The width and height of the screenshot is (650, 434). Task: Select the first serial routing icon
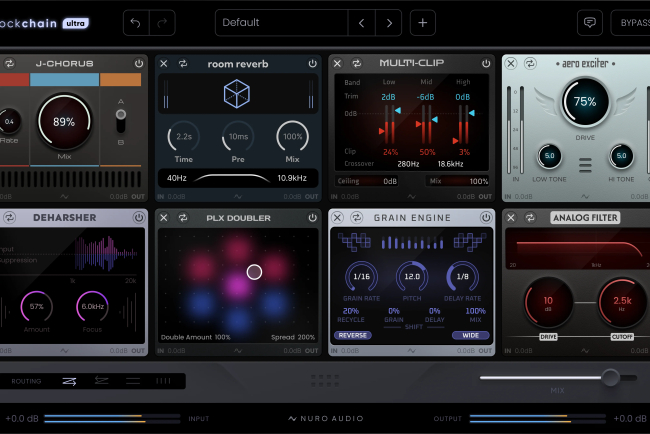[69, 381]
